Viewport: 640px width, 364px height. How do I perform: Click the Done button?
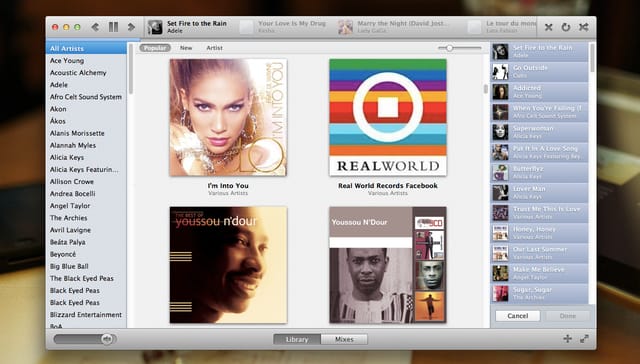tap(567, 316)
